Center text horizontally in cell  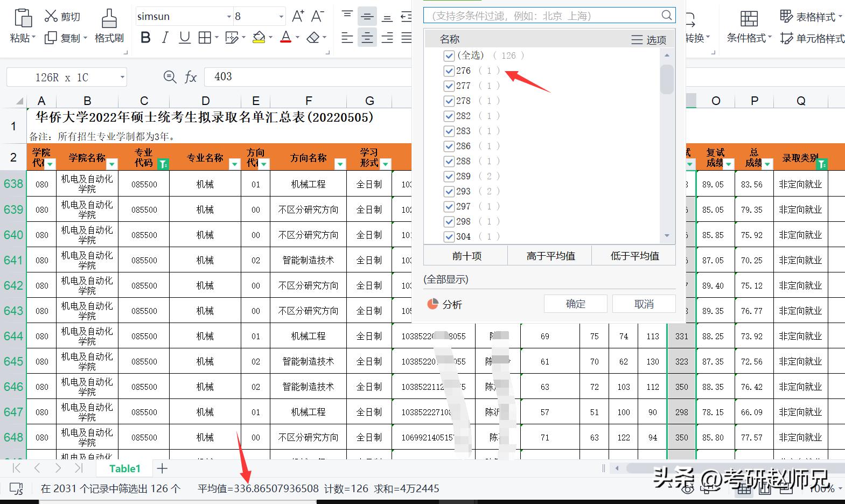pyautogui.click(x=367, y=38)
